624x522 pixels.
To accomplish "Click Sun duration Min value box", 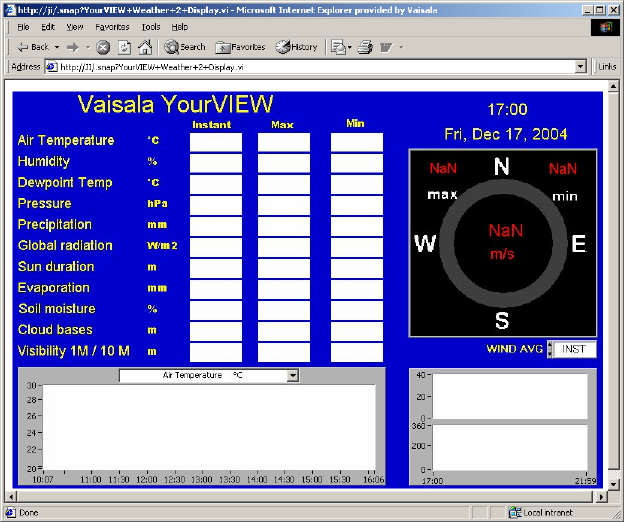I will (357, 269).
